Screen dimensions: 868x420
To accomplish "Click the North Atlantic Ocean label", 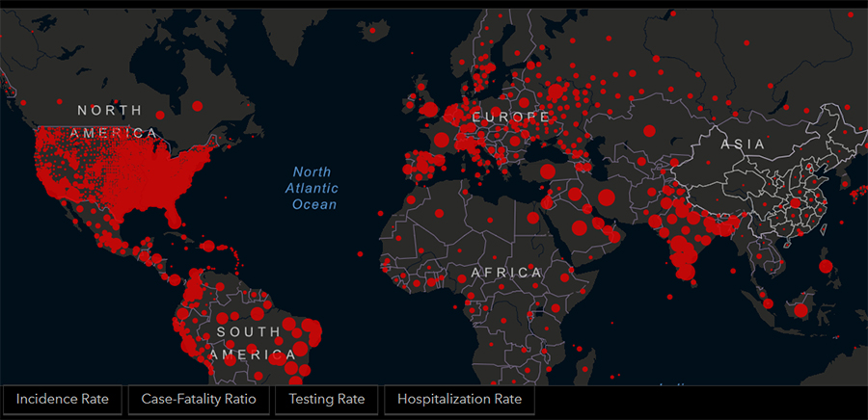I will (x=314, y=188).
